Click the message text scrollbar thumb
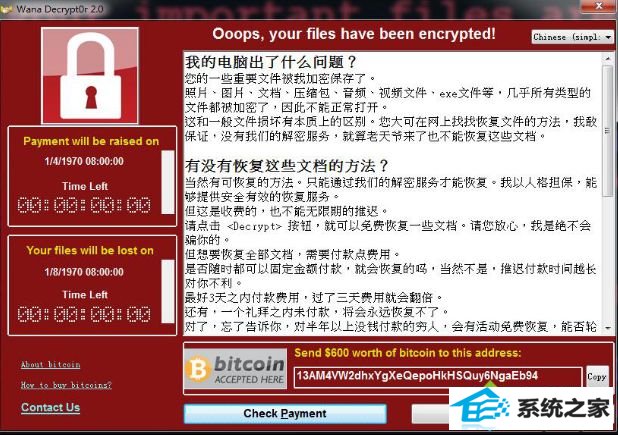 607,130
